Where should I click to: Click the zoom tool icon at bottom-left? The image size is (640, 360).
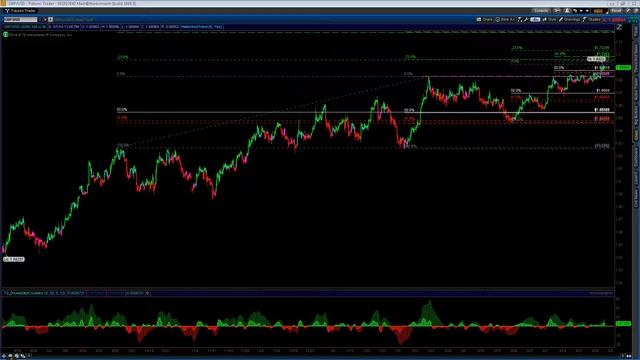[17, 356]
